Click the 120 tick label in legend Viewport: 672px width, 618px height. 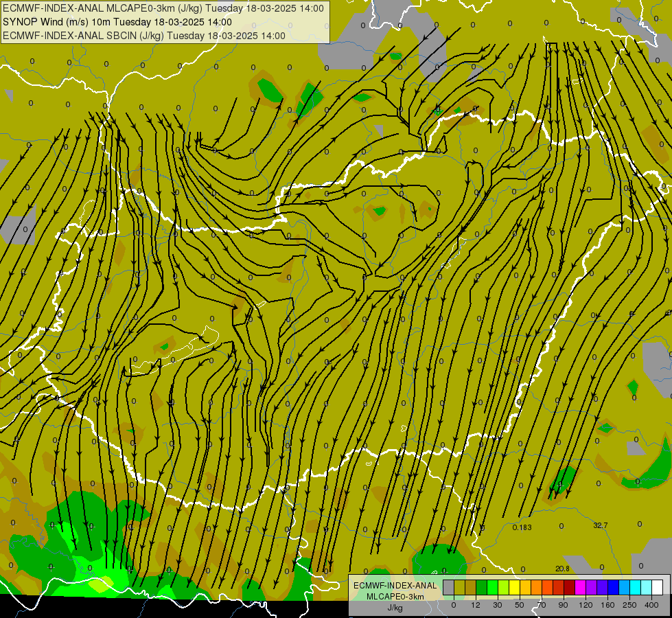pos(586,606)
